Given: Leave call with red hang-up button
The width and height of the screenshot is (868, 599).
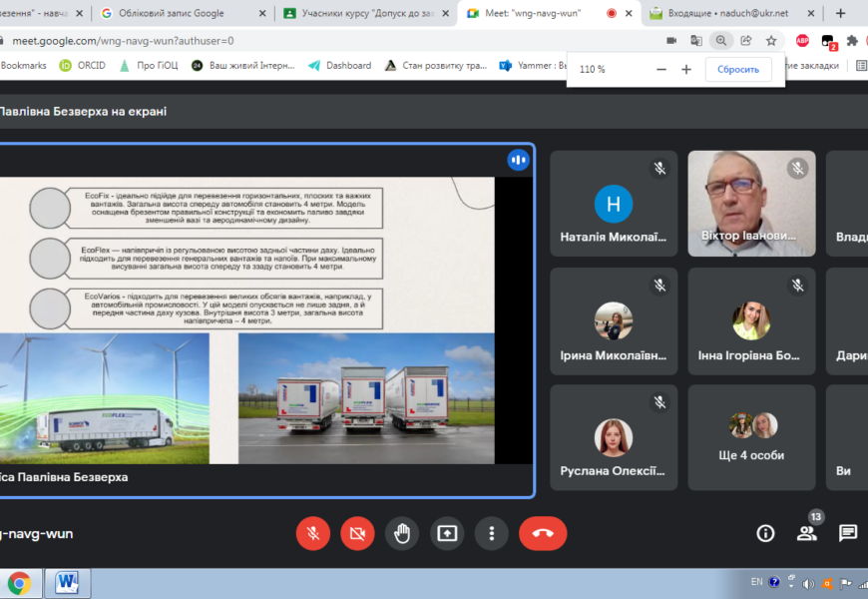Looking at the screenshot, I should coord(543,533).
